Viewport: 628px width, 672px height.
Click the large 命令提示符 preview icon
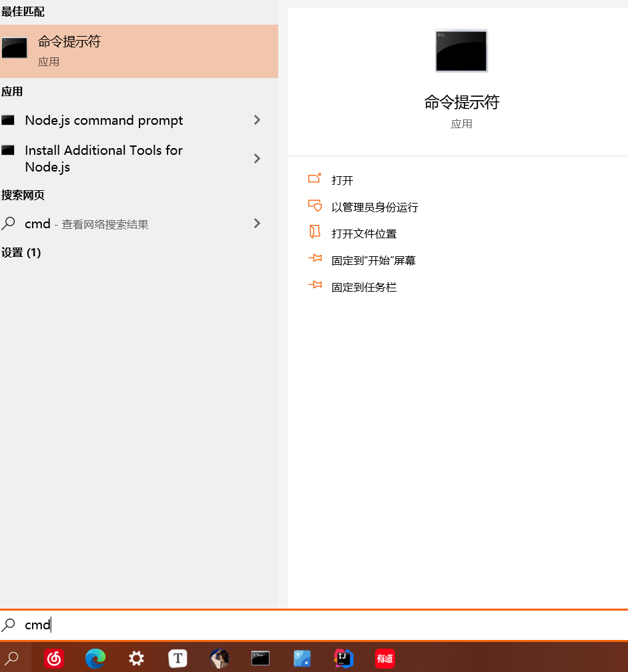461,51
